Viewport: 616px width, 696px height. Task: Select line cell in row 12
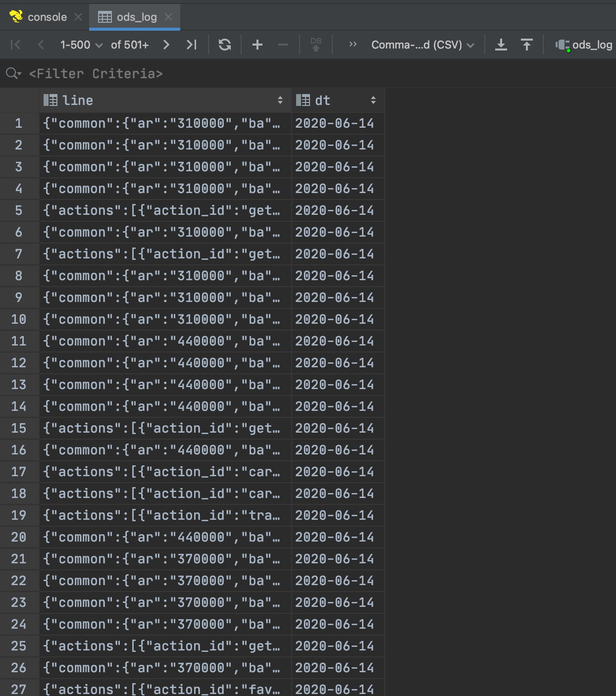tap(165, 363)
